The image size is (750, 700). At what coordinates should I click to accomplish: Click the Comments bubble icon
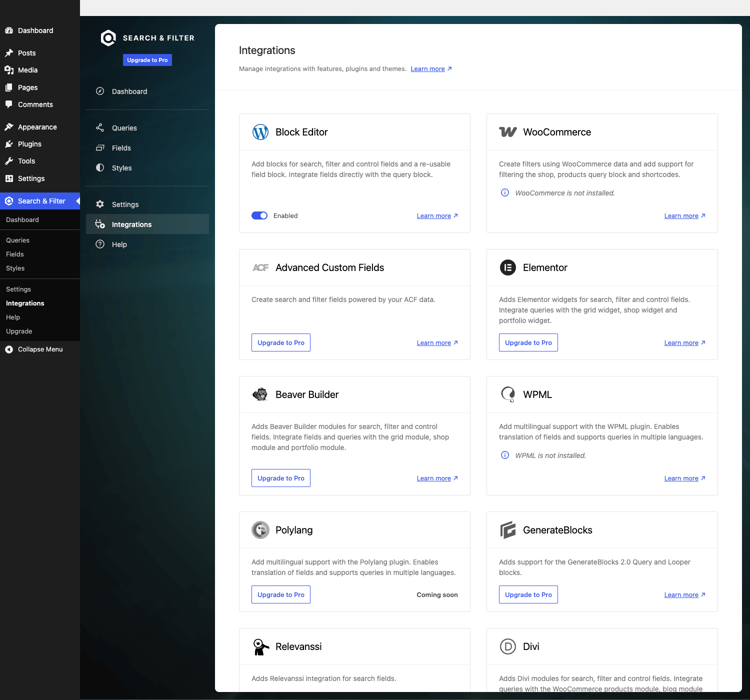tap(9, 104)
